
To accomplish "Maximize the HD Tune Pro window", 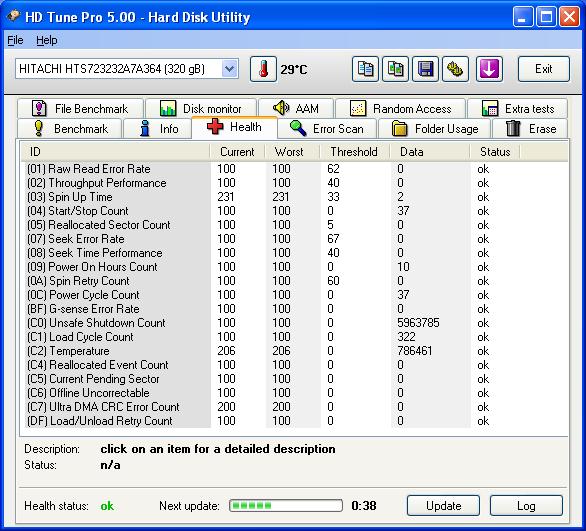I will tap(546, 17).
